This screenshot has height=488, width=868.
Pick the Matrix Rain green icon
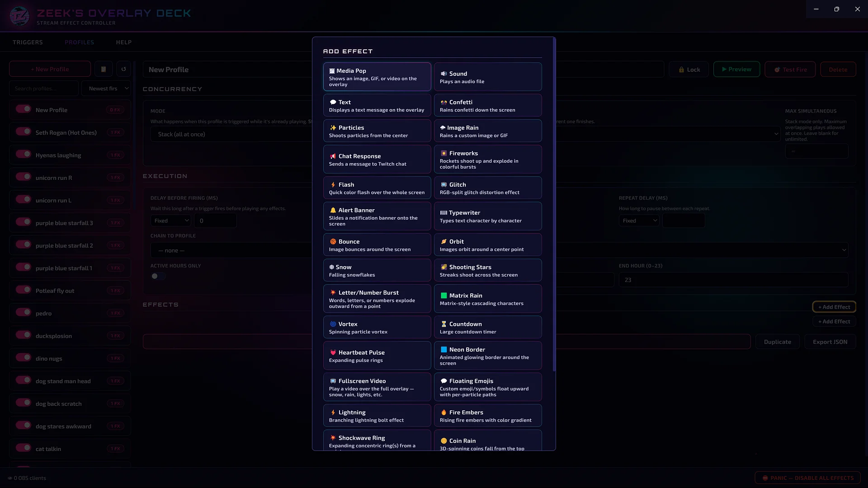pyautogui.click(x=443, y=296)
